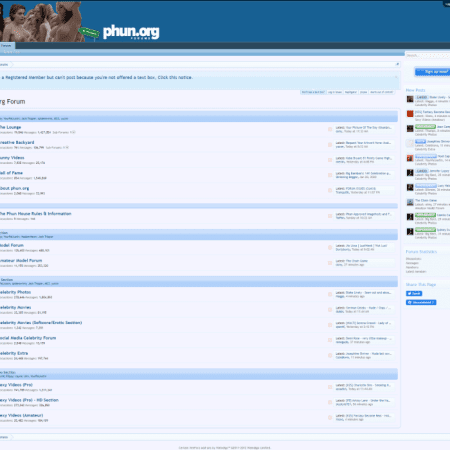Click RSS icon in Funny Videos row
Screen dimensions: 450x450
[x=330, y=160]
